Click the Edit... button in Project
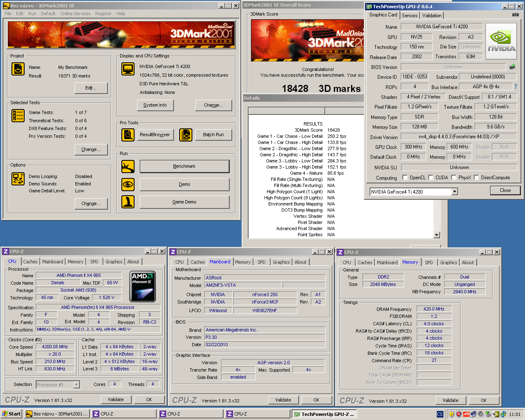Viewport: 525px width, 420px height. [x=91, y=88]
